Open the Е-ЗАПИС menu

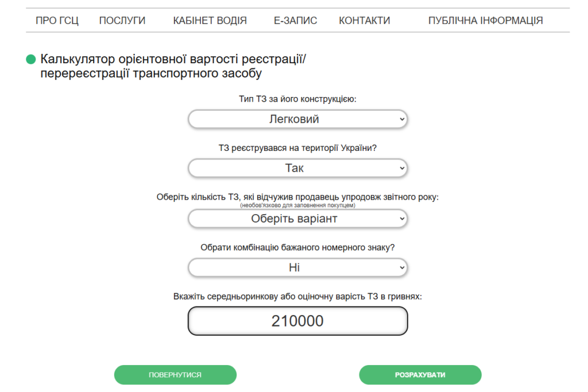[x=295, y=20]
